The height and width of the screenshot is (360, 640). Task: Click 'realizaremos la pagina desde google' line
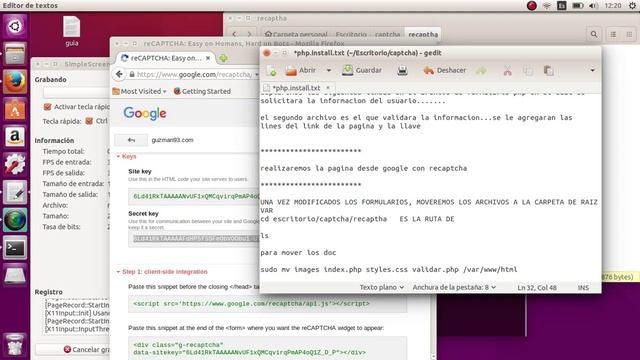(x=363, y=168)
